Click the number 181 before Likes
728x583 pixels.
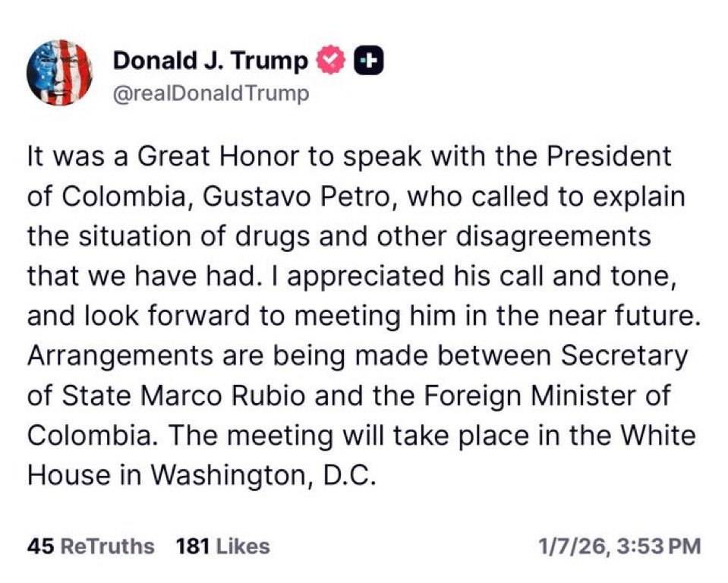[x=194, y=547]
